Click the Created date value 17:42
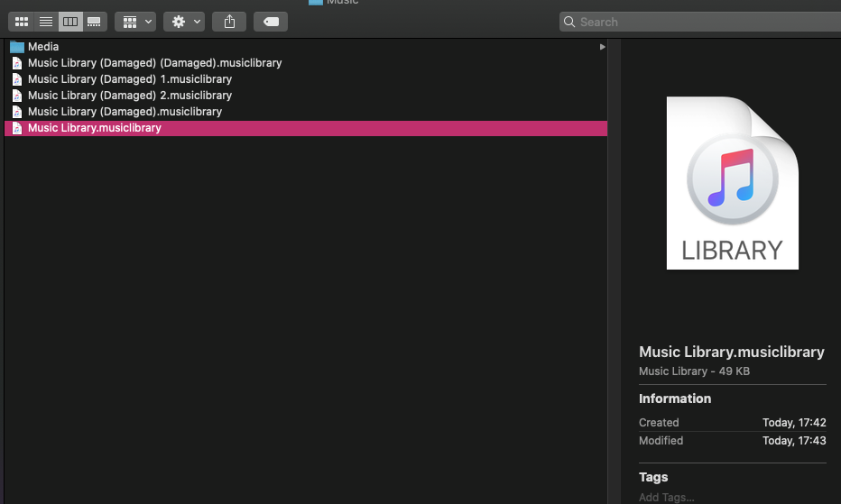This screenshot has height=504, width=841. pyautogui.click(x=794, y=423)
